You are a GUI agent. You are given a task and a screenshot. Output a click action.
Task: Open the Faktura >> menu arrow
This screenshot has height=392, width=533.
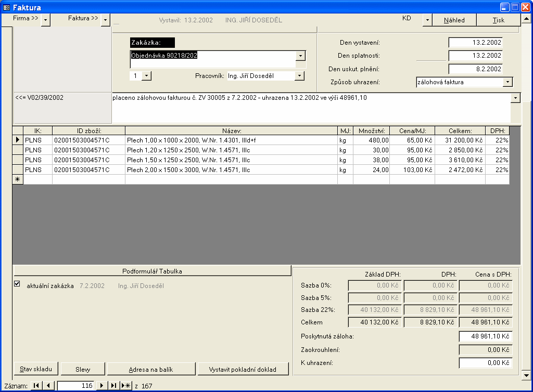coord(106,20)
